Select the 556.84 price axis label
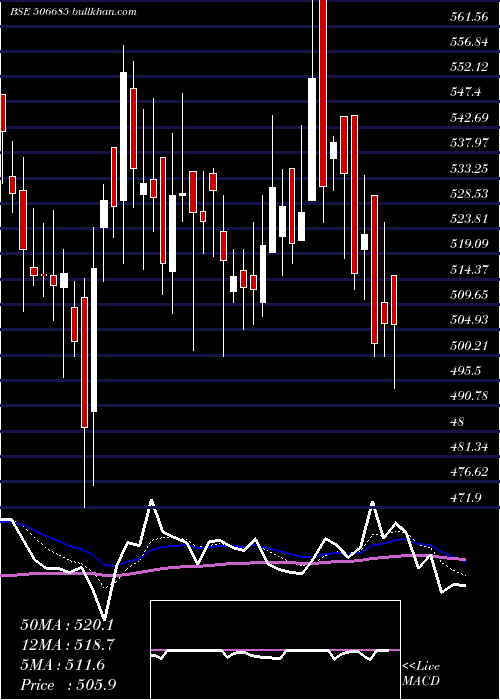Screen dimensions: 500x700 coord(470,42)
